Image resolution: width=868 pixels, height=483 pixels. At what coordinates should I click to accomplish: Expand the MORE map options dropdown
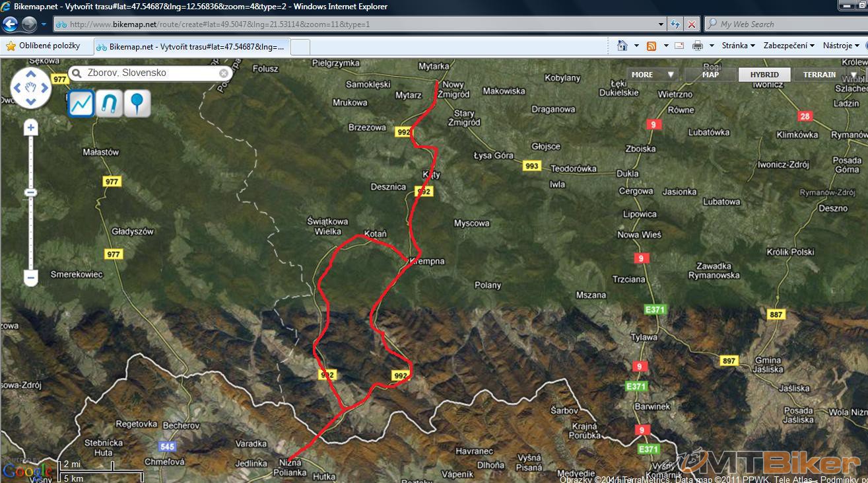click(651, 75)
